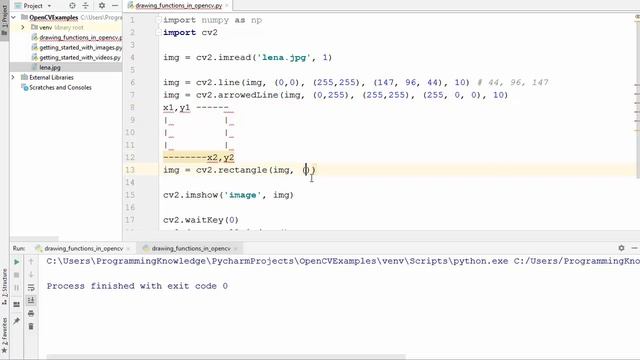Hide the Project tool window

click(x=115, y=6)
